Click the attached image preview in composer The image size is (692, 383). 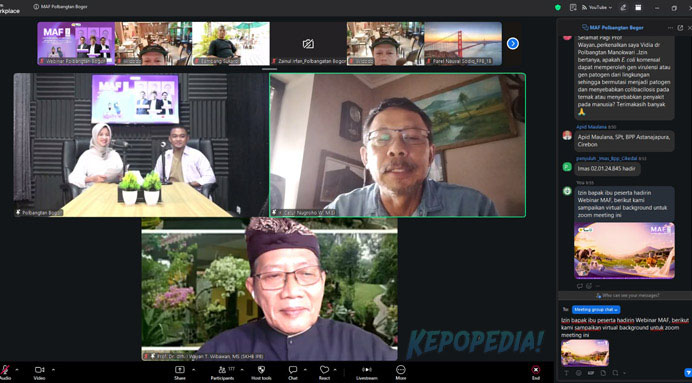(x=585, y=352)
